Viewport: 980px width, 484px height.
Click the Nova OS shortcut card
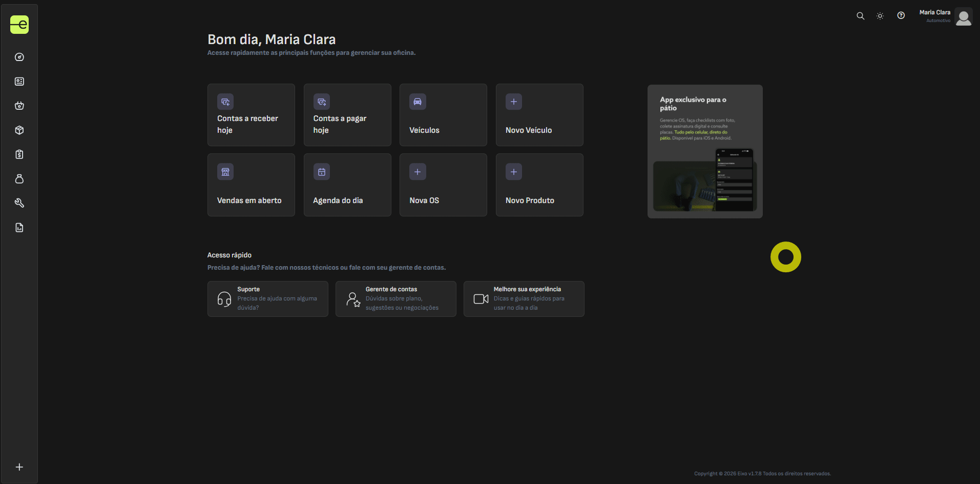point(443,185)
